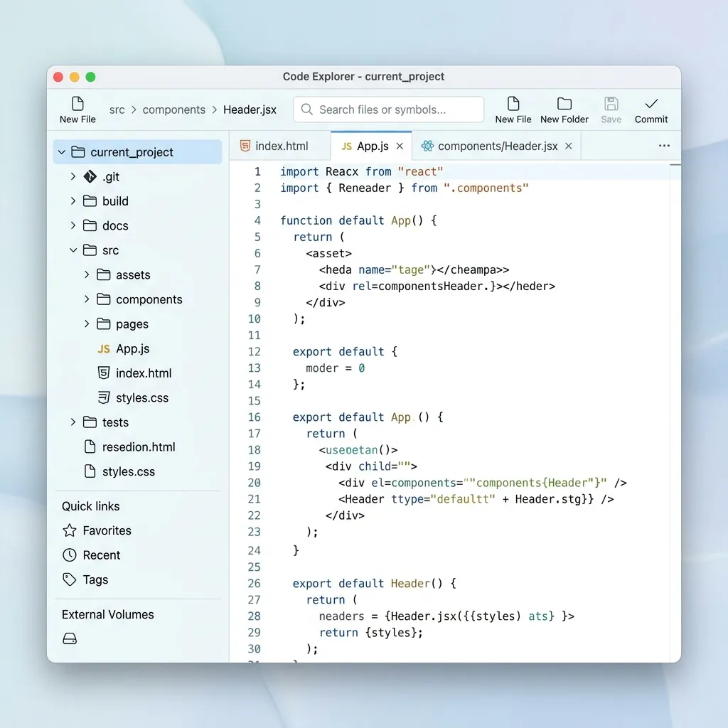Image resolution: width=728 pixels, height=728 pixels.
Task: Select the assets folder name
Action: tap(133, 275)
